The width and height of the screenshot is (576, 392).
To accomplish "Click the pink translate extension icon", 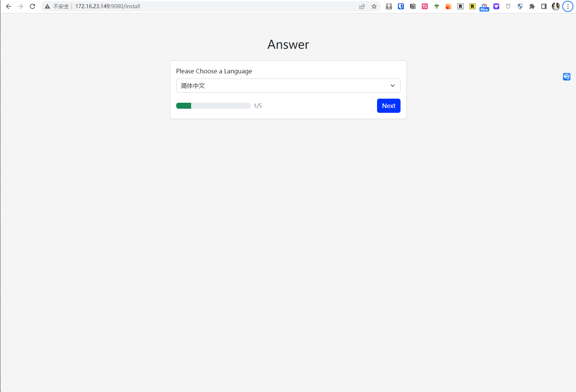I will [x=425, y=6].
